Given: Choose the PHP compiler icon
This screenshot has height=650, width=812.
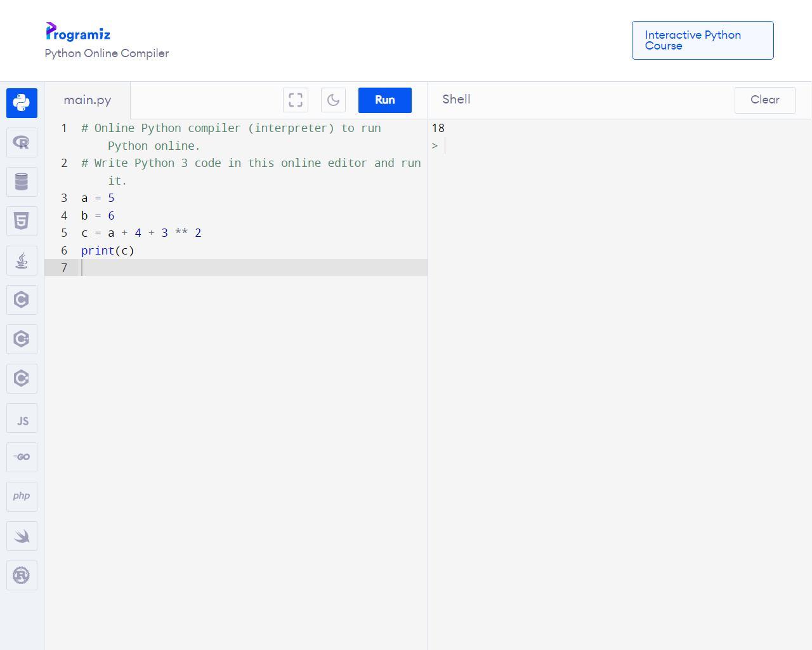Looking at the screenshot, I should click(x=22, y=496).
